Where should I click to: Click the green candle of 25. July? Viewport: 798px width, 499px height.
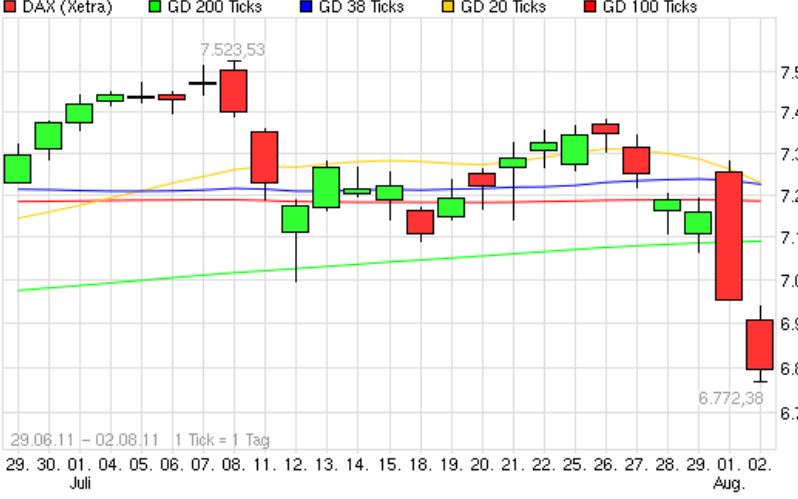coord(575,150)
